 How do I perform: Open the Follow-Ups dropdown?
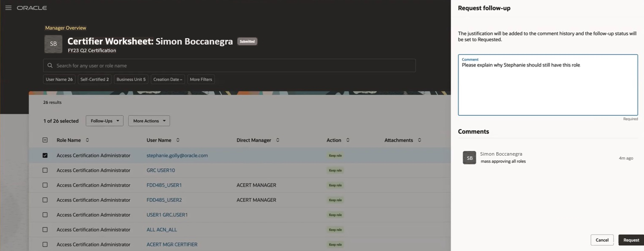104,120
